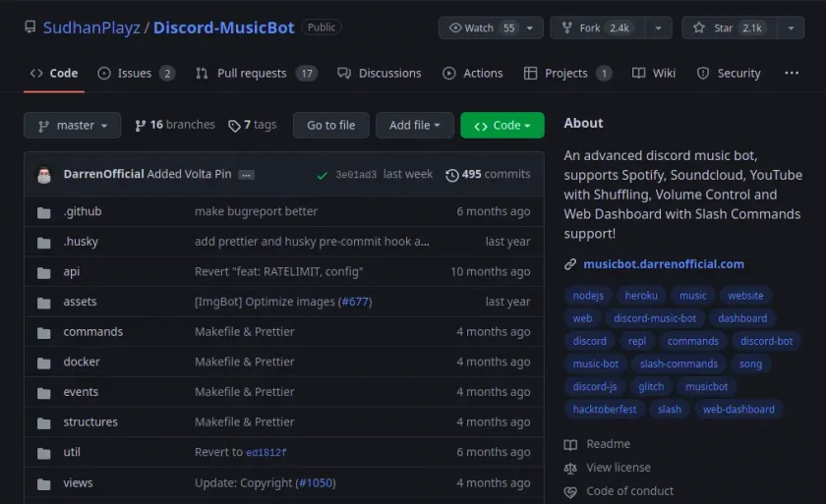Open the Projects tab
The image size is (826, 504).
[x=568, y=73]
